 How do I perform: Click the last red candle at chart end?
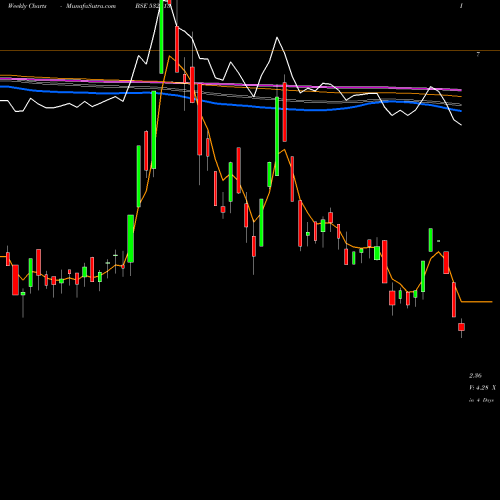tap(461, 327)
